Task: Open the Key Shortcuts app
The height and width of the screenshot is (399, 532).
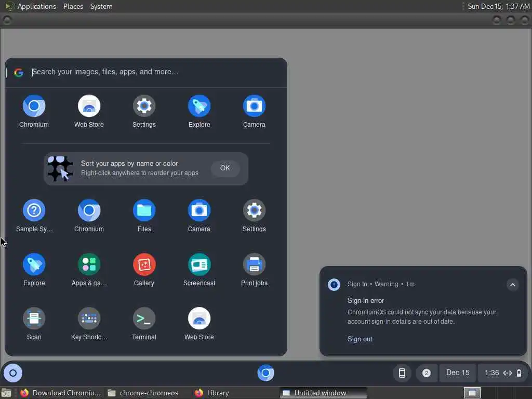Action: tap(89, 324)
